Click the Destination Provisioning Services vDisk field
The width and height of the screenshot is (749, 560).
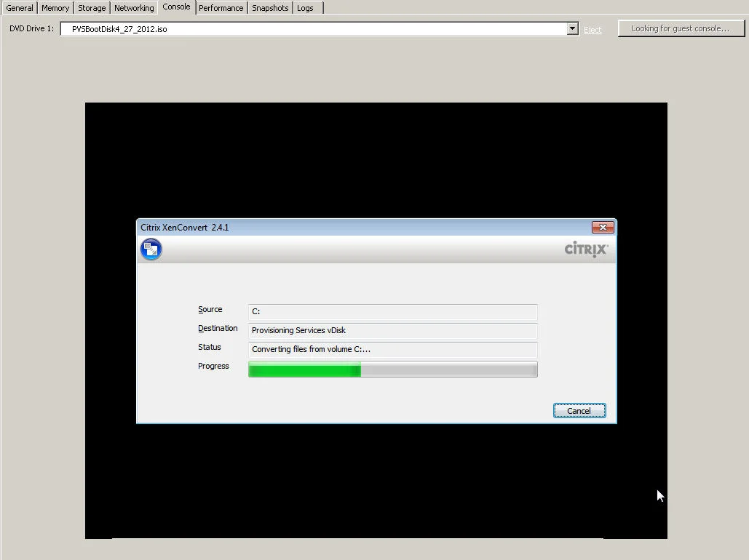click(x=392, y=330)
